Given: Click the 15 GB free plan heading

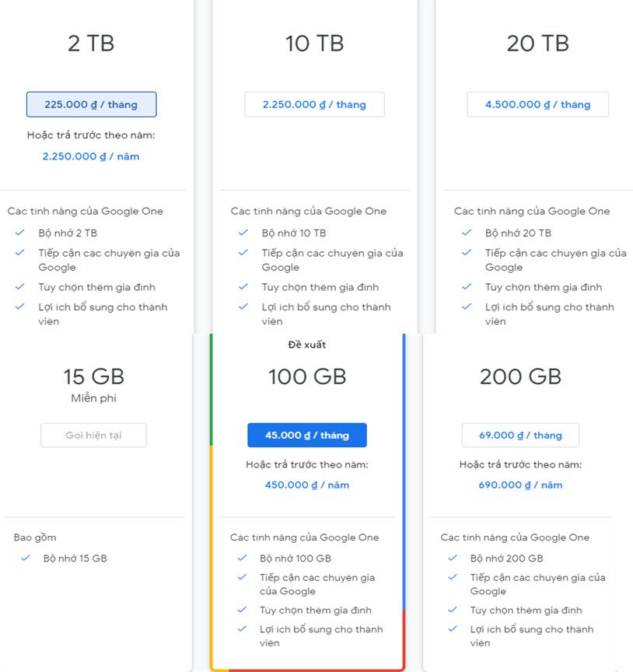Looking at the screenshot, I should click(93, 377).
